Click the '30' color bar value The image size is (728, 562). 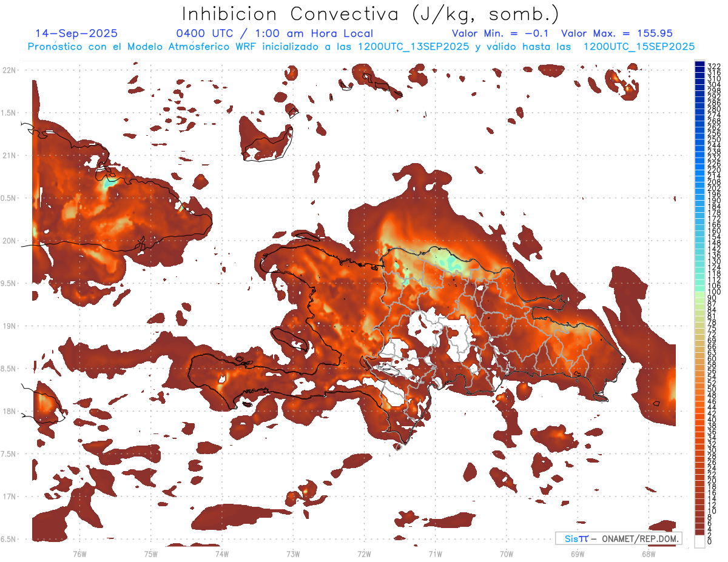[712, 450]
